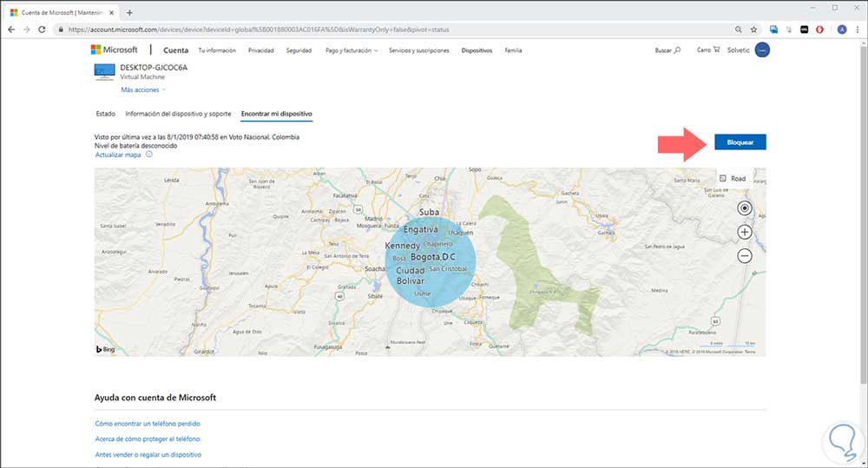Click the Microsoft logo

coord(114,49)
